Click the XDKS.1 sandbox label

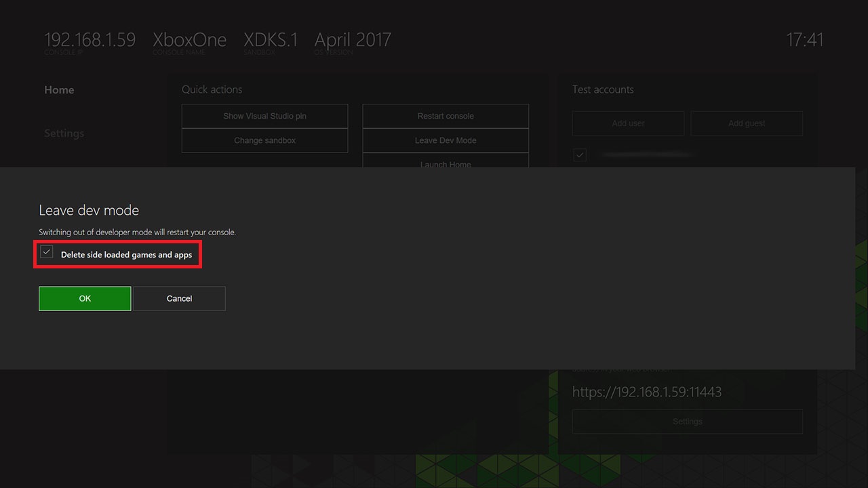(x=271, y=39)
